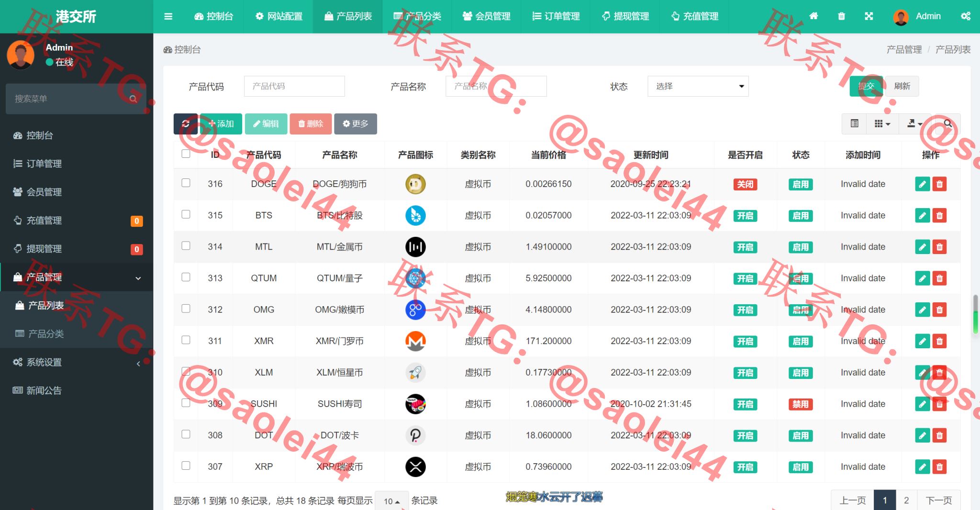
Task: Check the box for row ID 307
Action: click(x=186, y=466)
